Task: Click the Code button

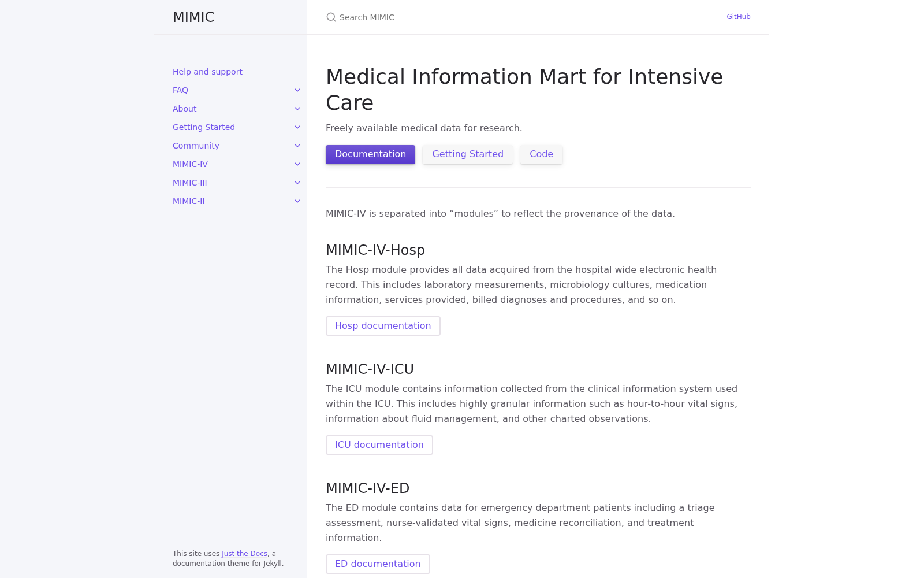Action: 541,154
